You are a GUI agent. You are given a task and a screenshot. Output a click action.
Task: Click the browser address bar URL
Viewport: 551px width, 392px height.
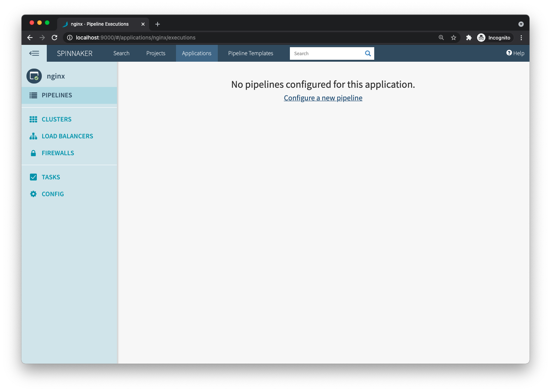pyautogui.click(x=136, y=38)
